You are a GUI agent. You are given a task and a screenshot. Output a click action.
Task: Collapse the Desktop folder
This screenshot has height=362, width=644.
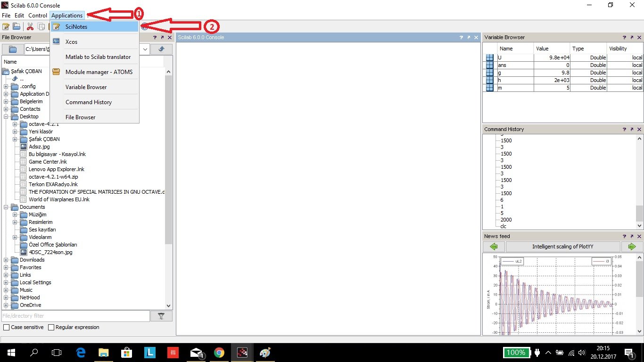pyautogui.click(x=6, y=116)
